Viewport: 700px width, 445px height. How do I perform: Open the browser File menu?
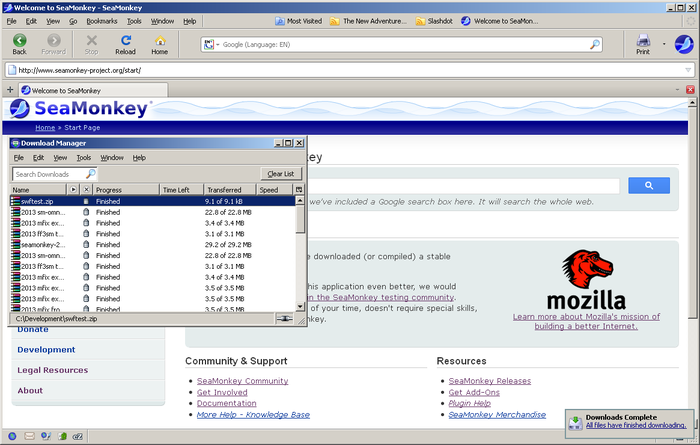point(12,21)
